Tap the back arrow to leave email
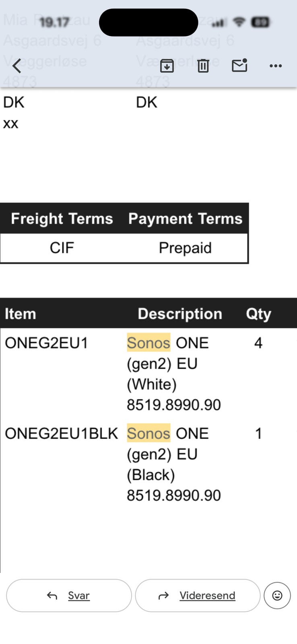Viewport: 297px width, 644px height. point(17,66)
